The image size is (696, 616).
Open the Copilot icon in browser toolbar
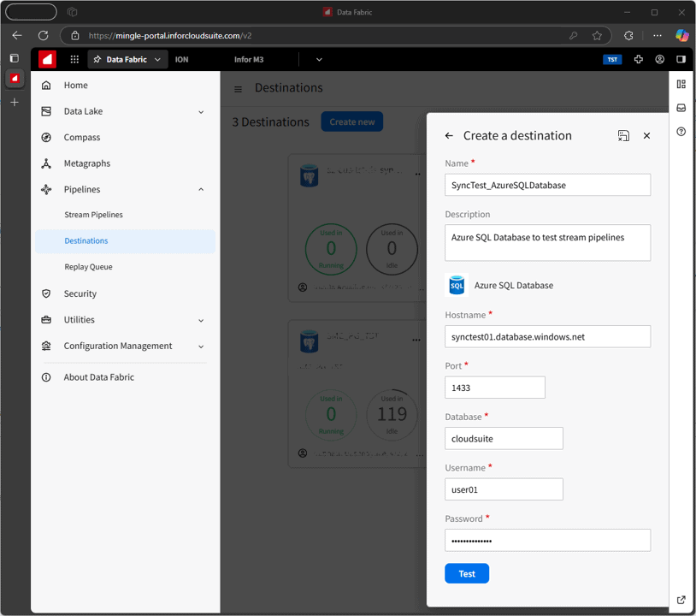pyautogui.click(x=681, y=36)
